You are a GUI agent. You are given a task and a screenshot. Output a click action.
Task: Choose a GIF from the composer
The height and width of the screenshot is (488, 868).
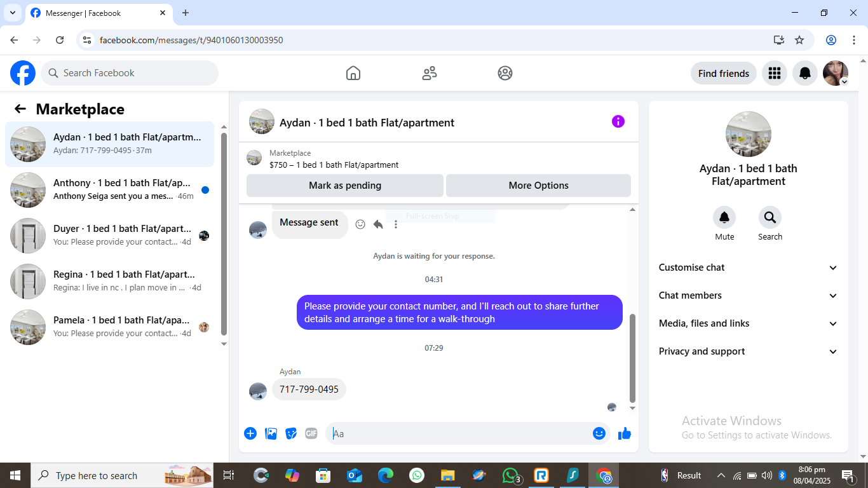pos(311,433)
